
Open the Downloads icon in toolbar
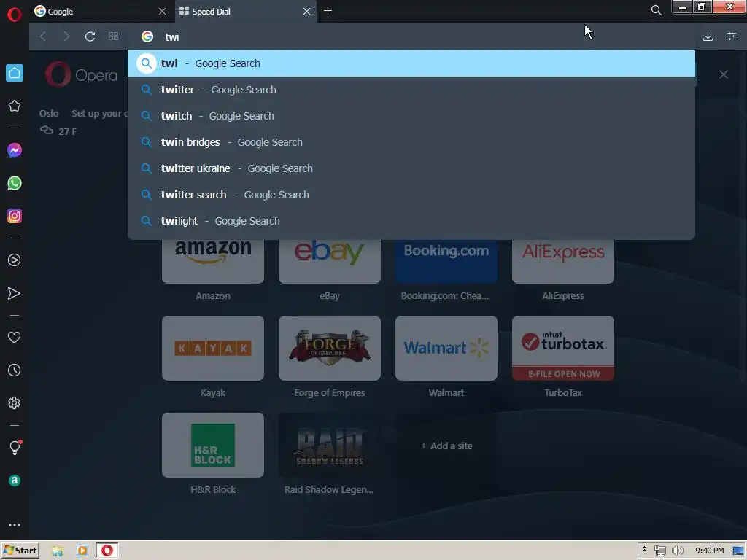point(708,36)
